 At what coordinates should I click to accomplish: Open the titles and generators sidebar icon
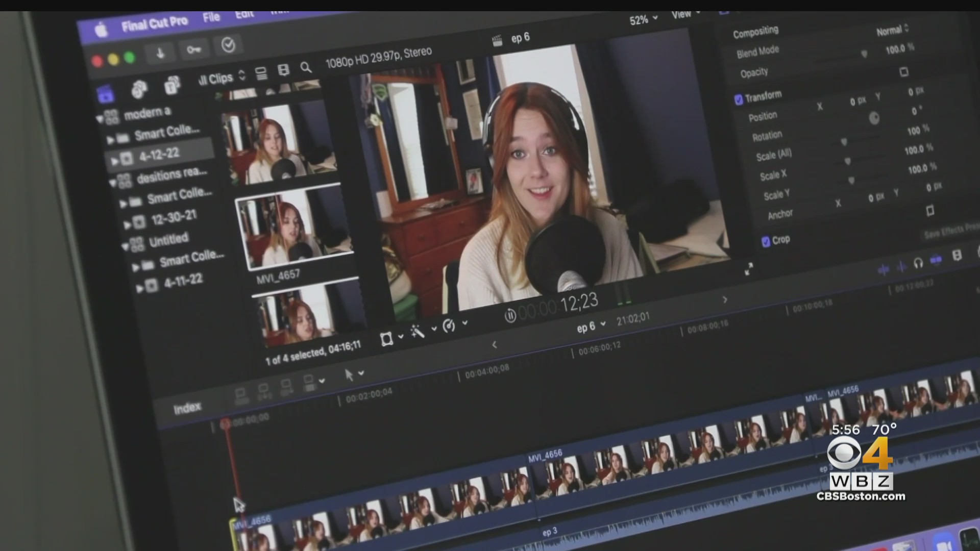coord(172,85)
